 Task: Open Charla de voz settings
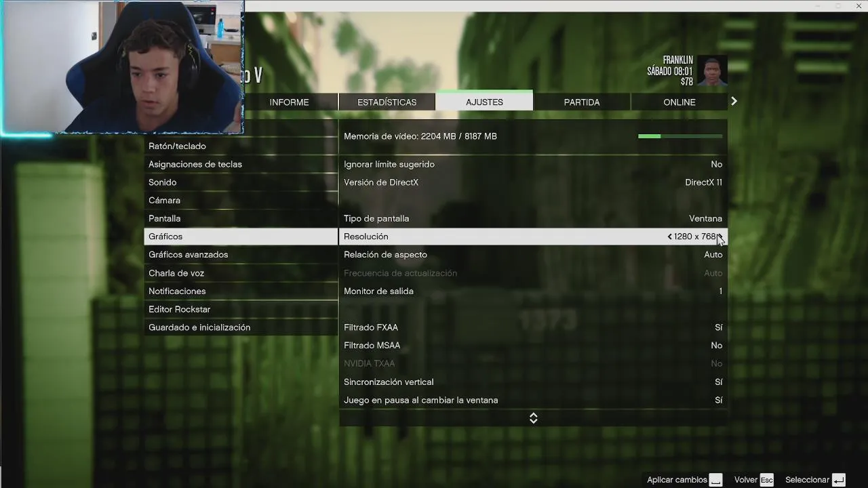click(x=241, y=272)
